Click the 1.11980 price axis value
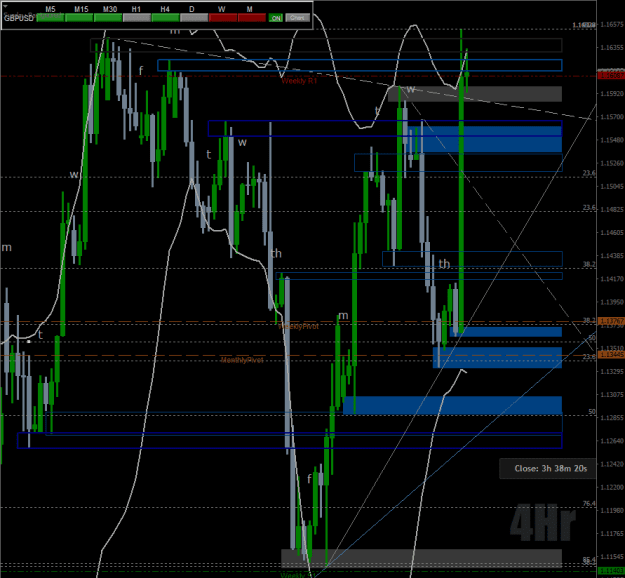 (612, 510)
